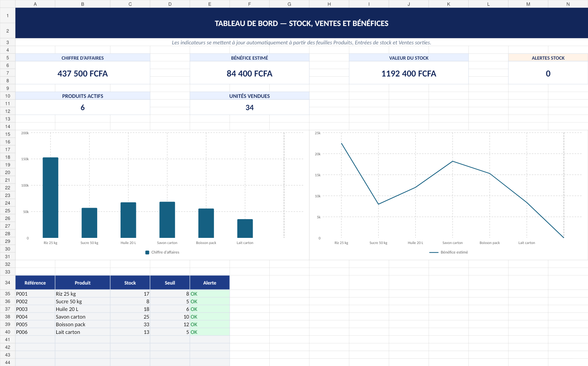588x366 pixels.
Task: Select the Stock table header
Action: (x=130, y=283)
